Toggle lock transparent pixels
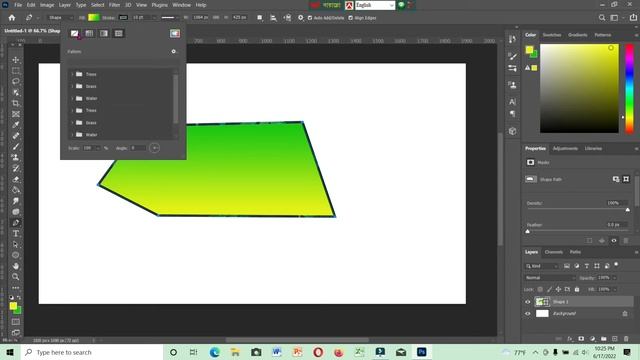This screenshot has height=360, width=640. tap(540, 289)
